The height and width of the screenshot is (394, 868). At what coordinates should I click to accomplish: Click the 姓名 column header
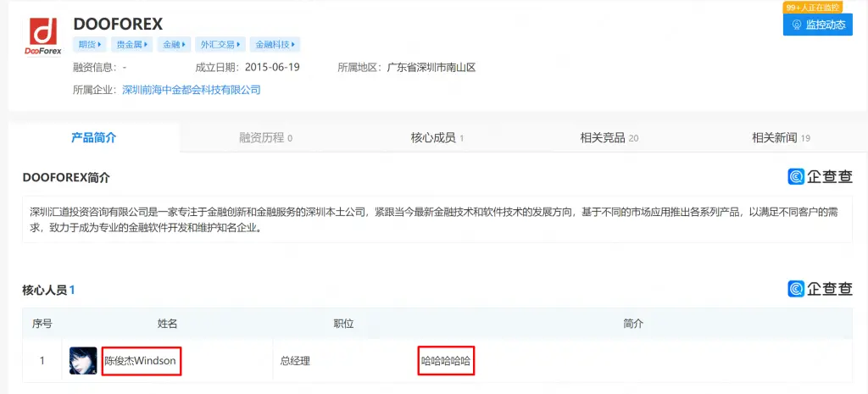coord(167,324)
